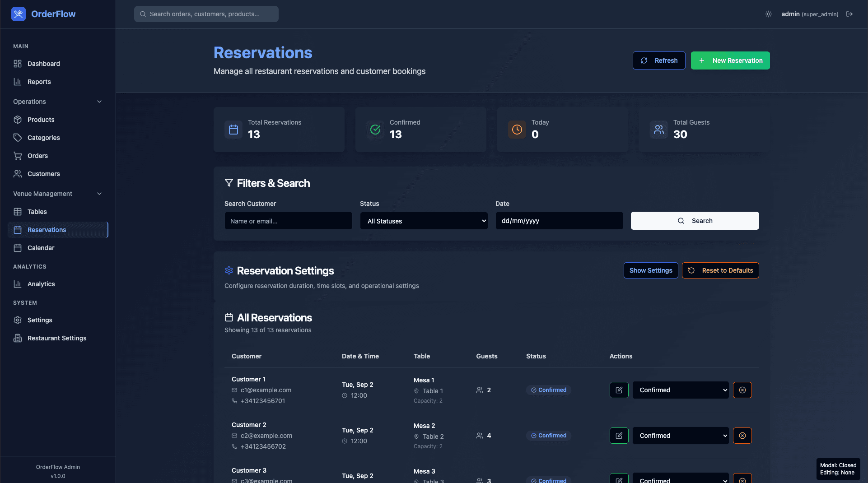Select the Reports icon in the sidebar
This screenshot has height=483, width=868.
click(x=18, y=82)
